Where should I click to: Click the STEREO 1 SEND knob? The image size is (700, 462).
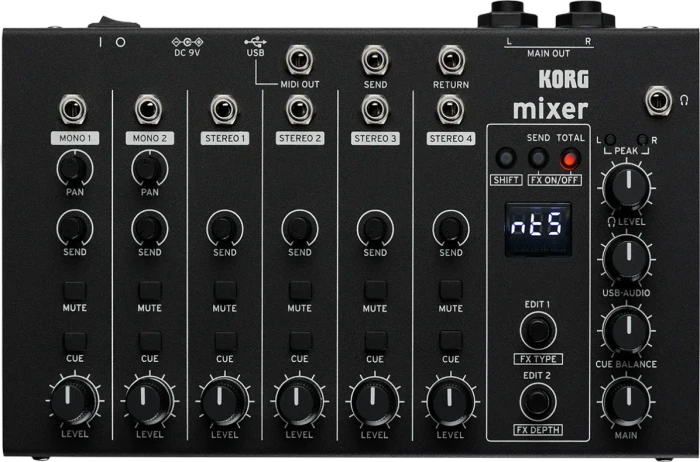[x=225, y=228]
